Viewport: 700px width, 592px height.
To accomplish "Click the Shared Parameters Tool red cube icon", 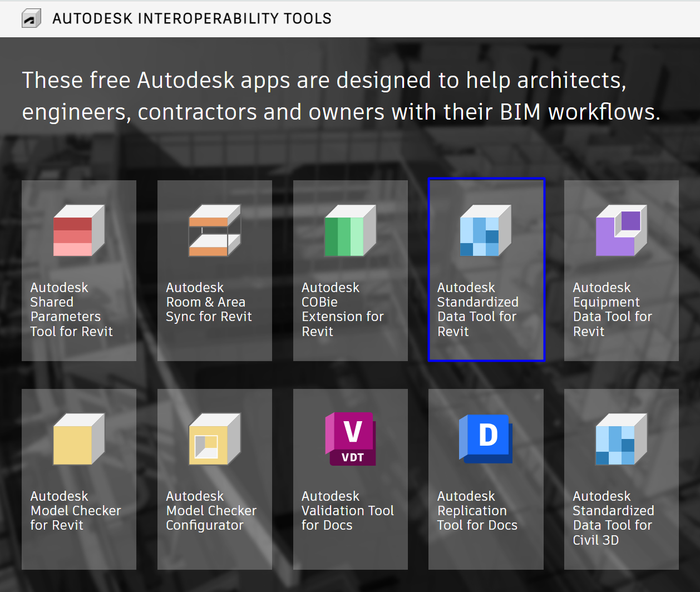I will [x=79, y=230].
